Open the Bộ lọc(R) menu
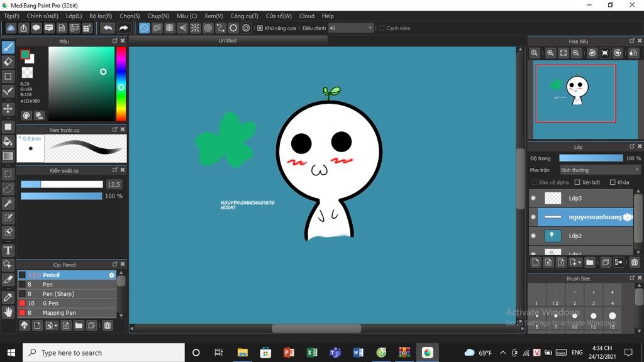Viewport: 644px width, 362px height. (x=101, y=16)
